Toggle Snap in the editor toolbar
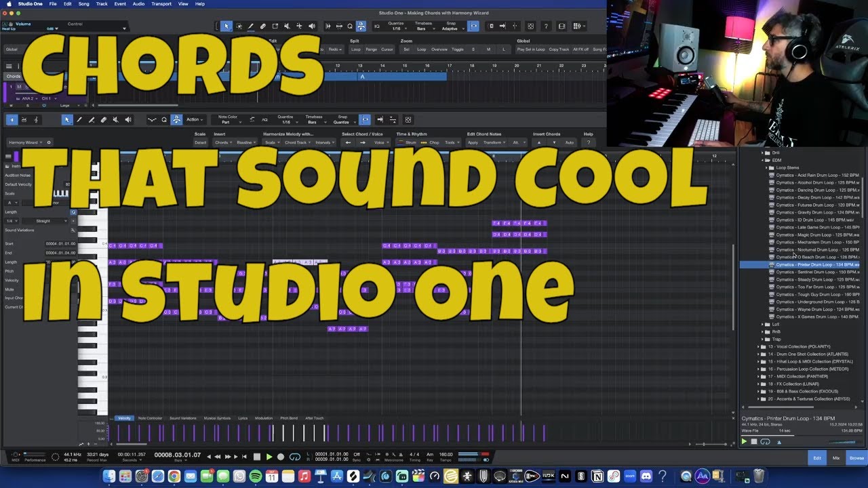868x488 pixels. click(365, 120)
